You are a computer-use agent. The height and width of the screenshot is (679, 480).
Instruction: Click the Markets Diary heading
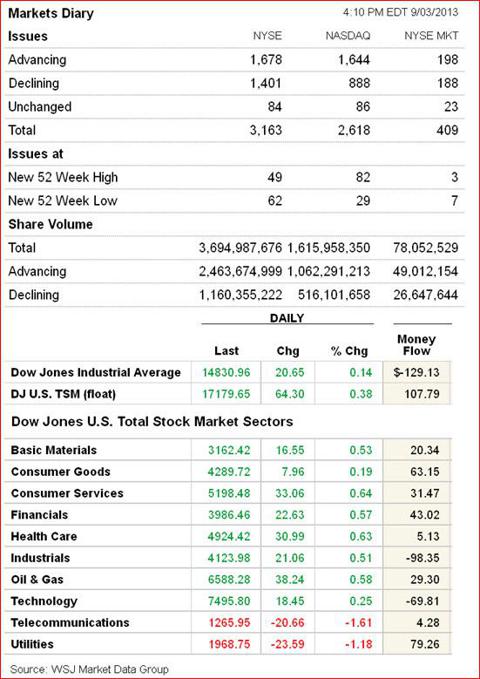(x=51, y=13)
